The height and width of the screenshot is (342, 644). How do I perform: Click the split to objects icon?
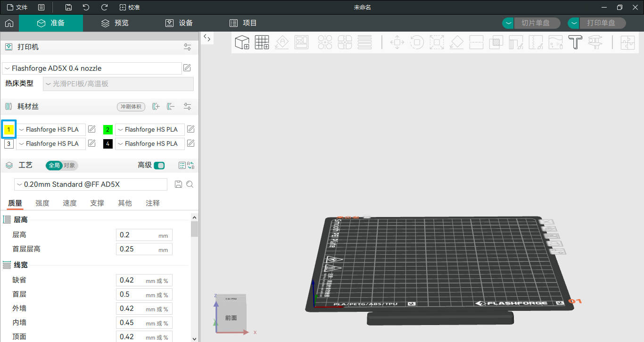click(325, 42)
